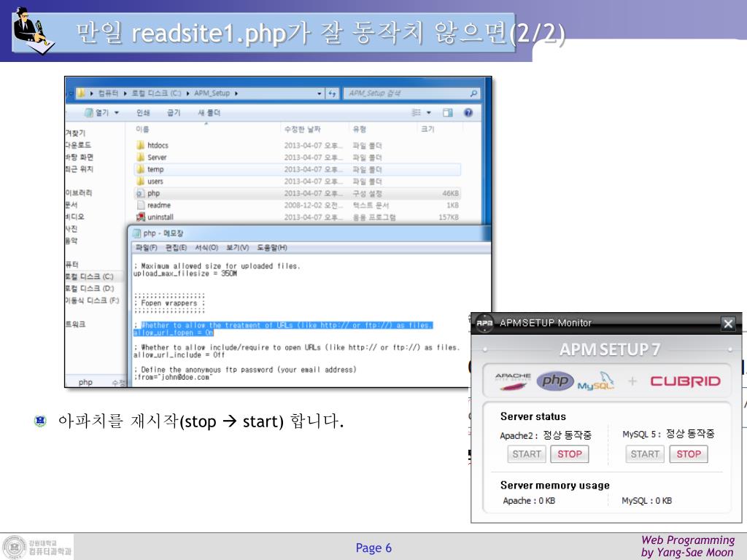Select the 로컬 디스크 (C:) breadcrumb in the address bar
Image resolution: width=747 pixels, height=560 pixels.
pos(156,93)
